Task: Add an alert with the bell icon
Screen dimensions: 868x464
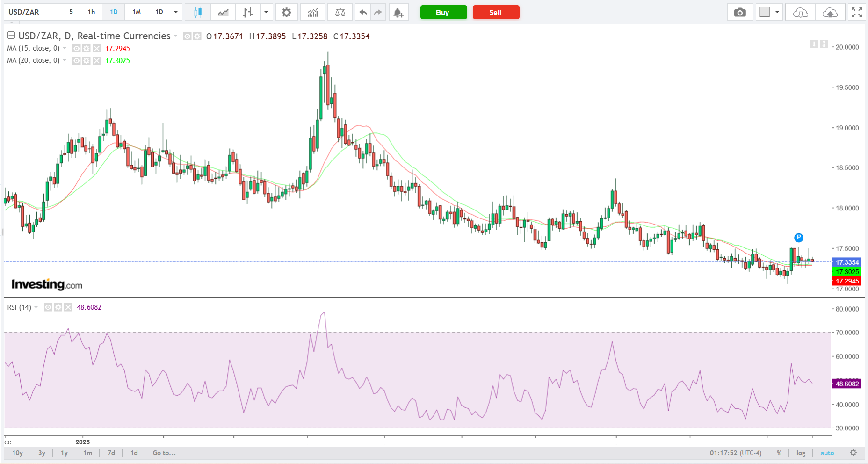Action: pyautogui.click(x=398, y=13)
